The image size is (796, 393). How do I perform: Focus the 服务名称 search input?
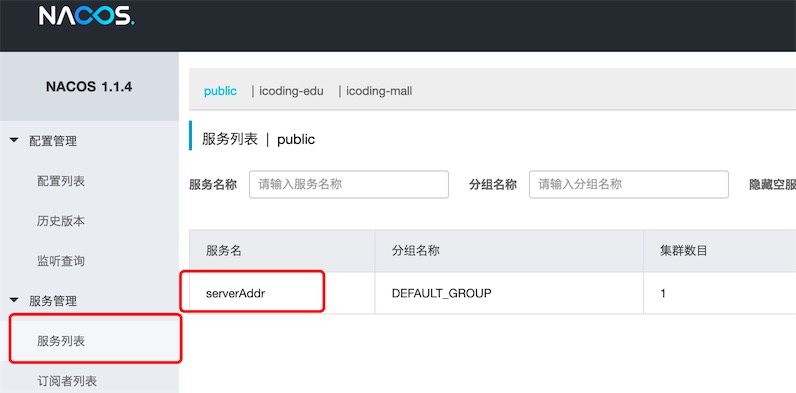point(349,184)
